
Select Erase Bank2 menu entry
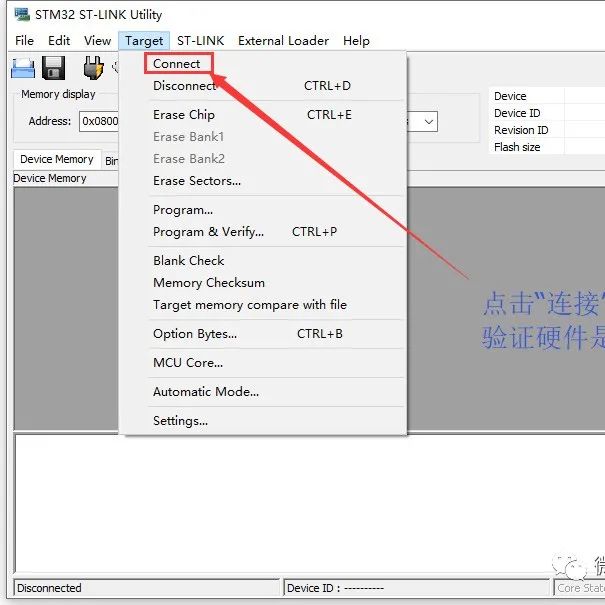pos(262,159)
